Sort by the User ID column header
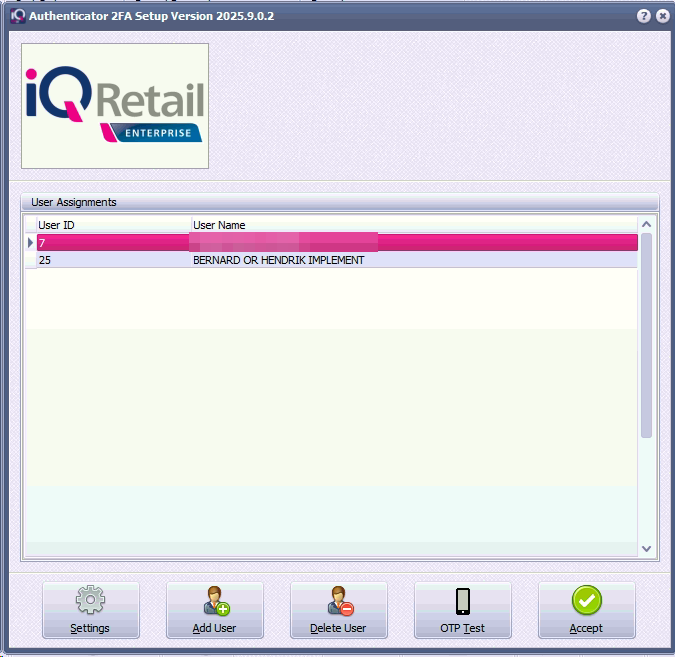The image size is (675, 657). [112, 225]
